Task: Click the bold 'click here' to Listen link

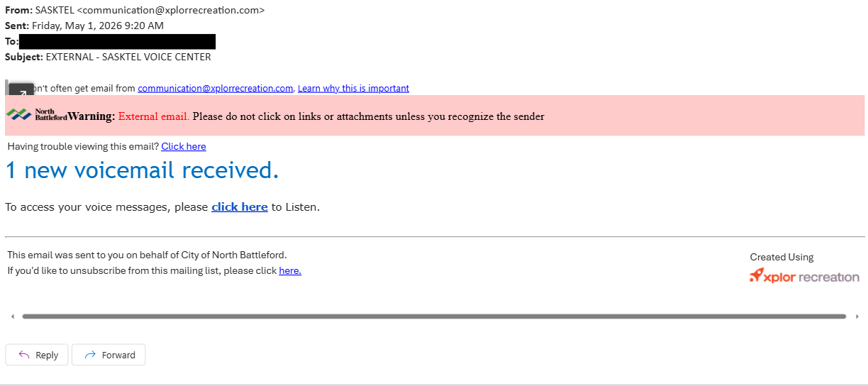Action: [x=240, y=207]
